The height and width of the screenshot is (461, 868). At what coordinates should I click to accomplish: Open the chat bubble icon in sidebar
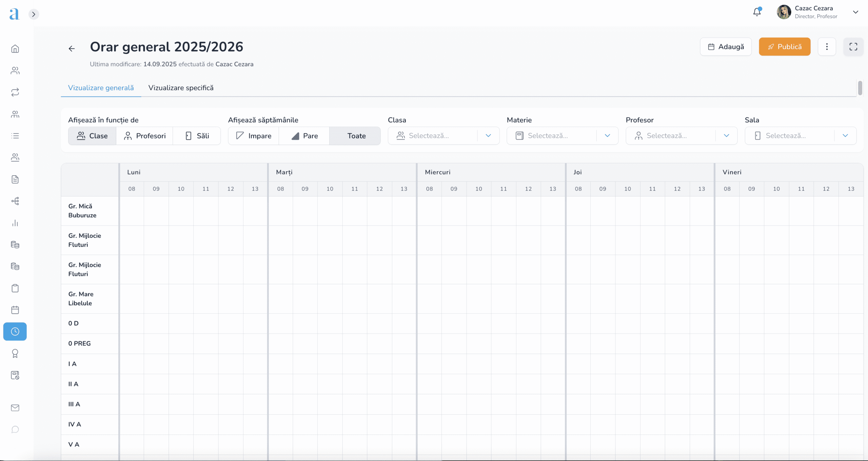(x=15, y=429)
